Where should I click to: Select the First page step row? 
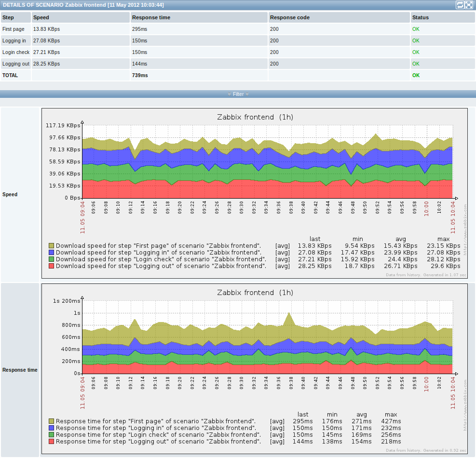point(238,29)
